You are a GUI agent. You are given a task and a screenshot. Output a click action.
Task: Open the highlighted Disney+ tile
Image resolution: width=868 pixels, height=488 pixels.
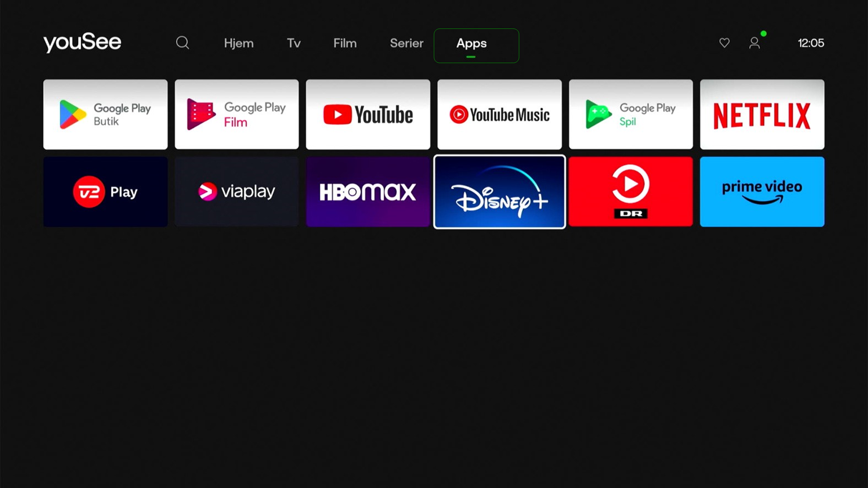pos(499,192)
